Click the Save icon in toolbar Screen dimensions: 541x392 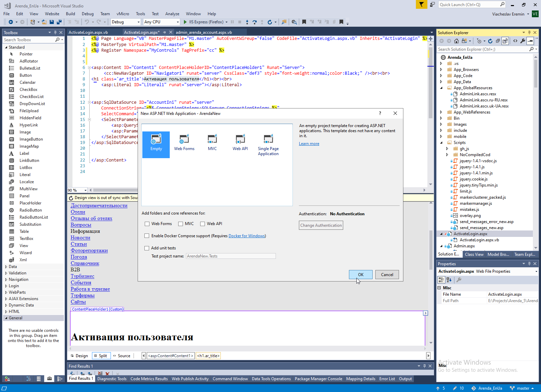[x=52, y=22]
